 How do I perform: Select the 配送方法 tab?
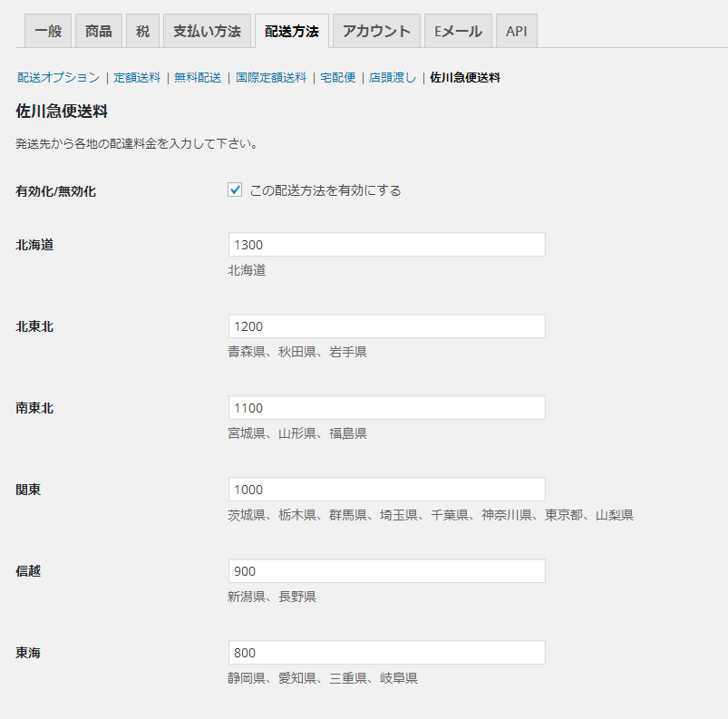292,31
